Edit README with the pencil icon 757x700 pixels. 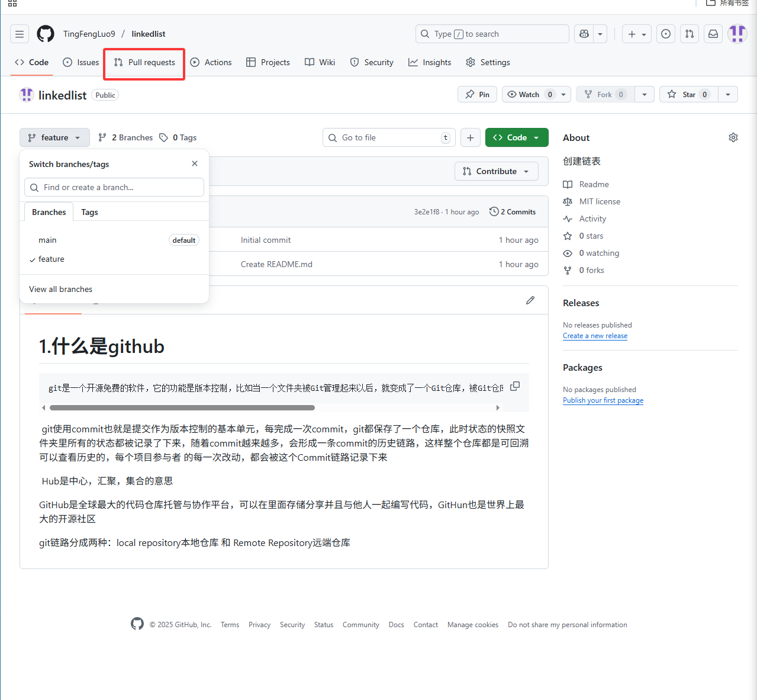[530, 300]
